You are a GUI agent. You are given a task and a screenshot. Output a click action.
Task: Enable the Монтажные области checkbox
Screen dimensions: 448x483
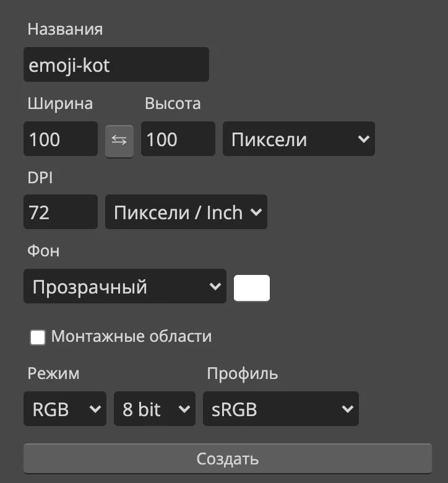38,337
